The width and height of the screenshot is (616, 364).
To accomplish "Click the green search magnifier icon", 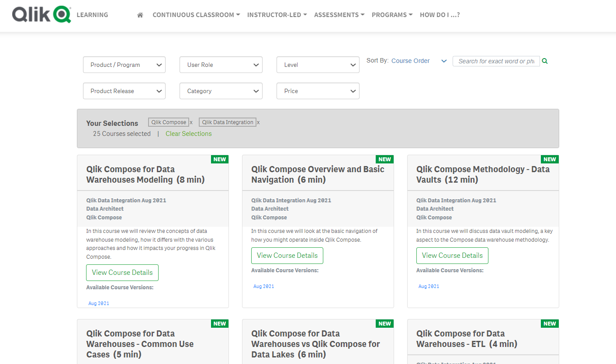I will tap(544, 61).
